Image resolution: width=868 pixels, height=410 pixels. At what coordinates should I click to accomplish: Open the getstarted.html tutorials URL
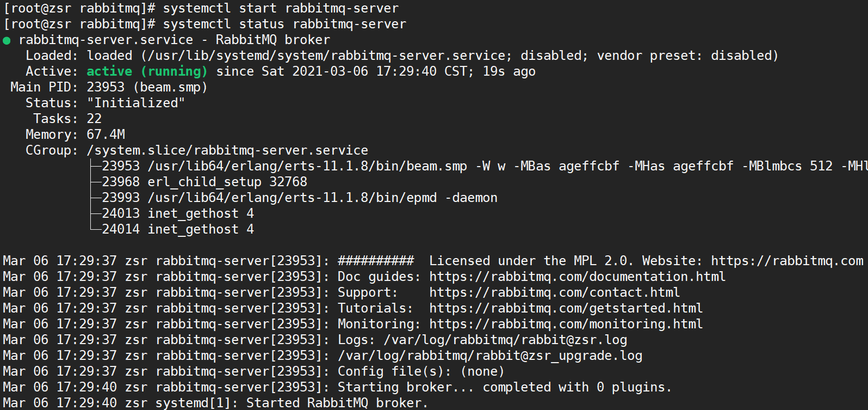coord(565,308)
